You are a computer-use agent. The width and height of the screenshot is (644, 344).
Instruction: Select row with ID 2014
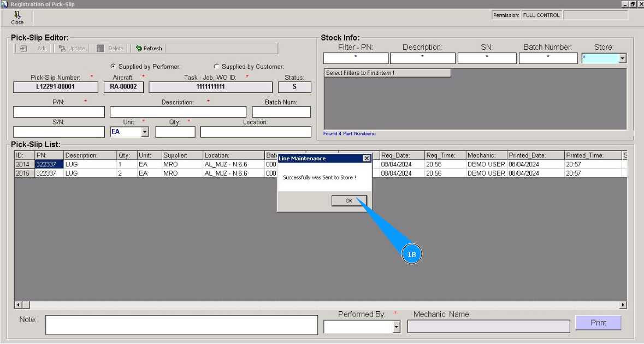[x=25, y=165]
